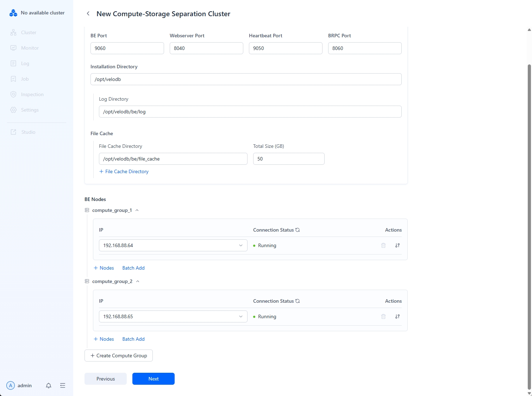Click the Next button
The image size is (532, 396).
tap(154, 379)
